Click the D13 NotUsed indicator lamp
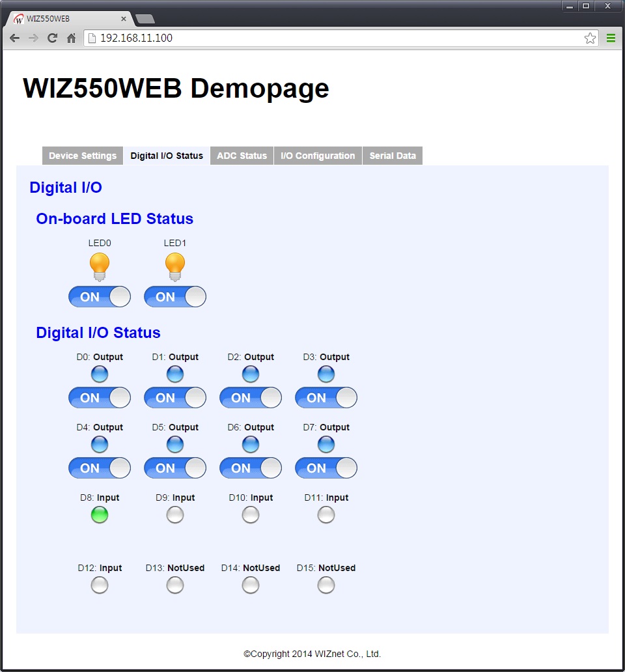 click(174, 585)
